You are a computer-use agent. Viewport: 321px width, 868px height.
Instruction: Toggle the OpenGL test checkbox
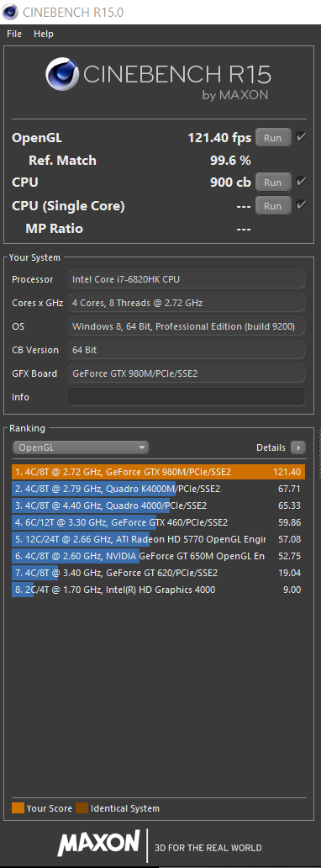[x=301, y=137]
